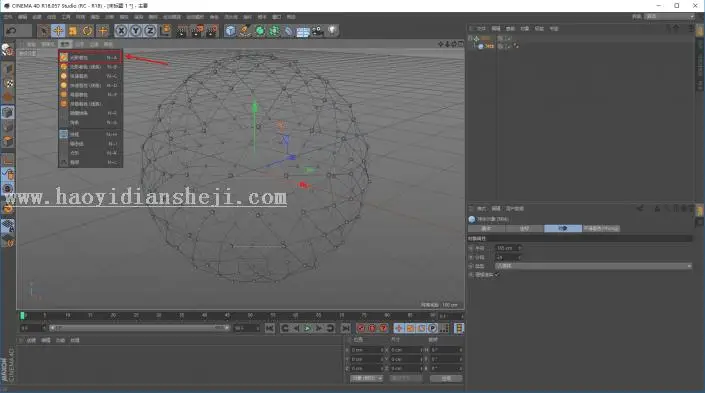Image resolution: width=705 pixels, height=393 pixels.
Task: Open the blue Deformer objects icon
Action: point(289,31)
